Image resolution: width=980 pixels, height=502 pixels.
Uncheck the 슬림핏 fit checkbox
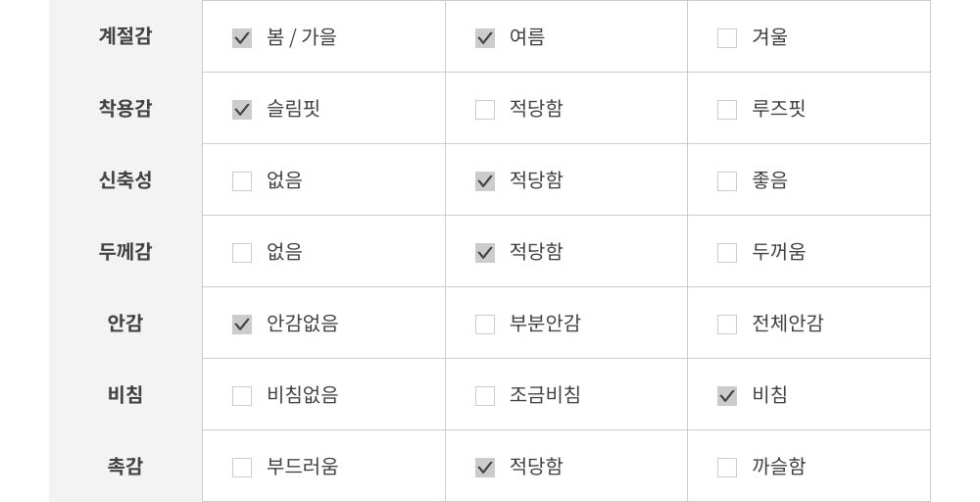(242, 110)
